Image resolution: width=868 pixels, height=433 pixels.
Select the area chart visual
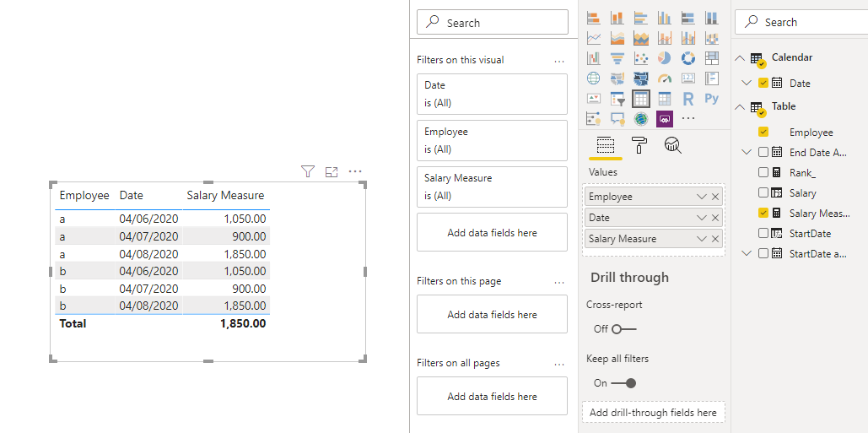(x=617, y=38)
